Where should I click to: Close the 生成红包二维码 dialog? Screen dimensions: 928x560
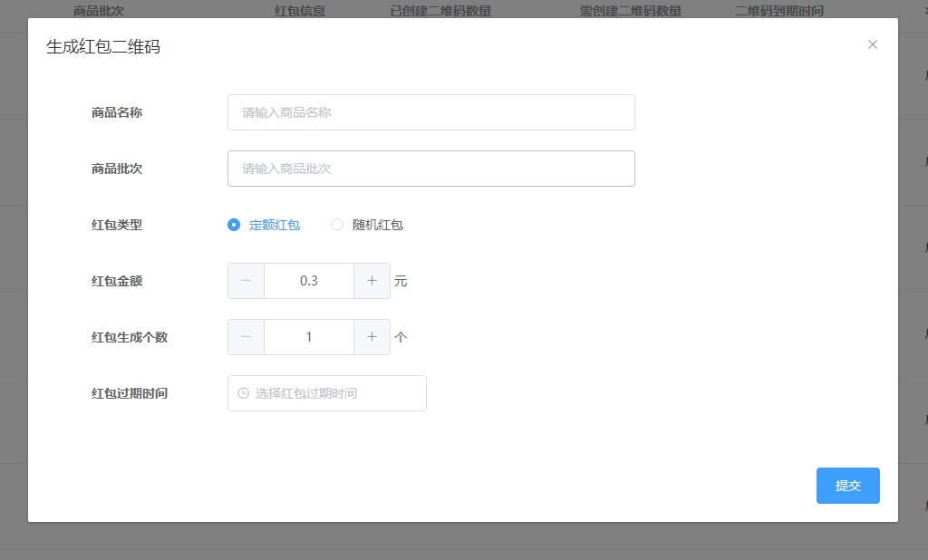[873, 44]
